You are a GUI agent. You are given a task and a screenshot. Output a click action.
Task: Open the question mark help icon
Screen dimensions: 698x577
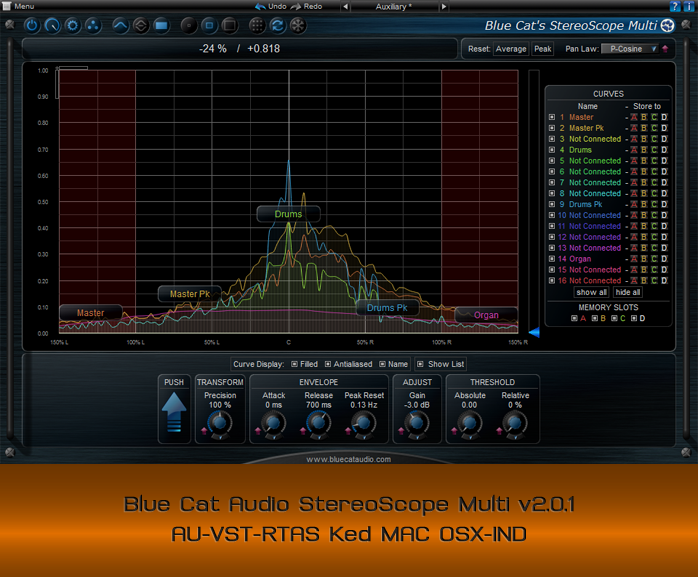675,6
